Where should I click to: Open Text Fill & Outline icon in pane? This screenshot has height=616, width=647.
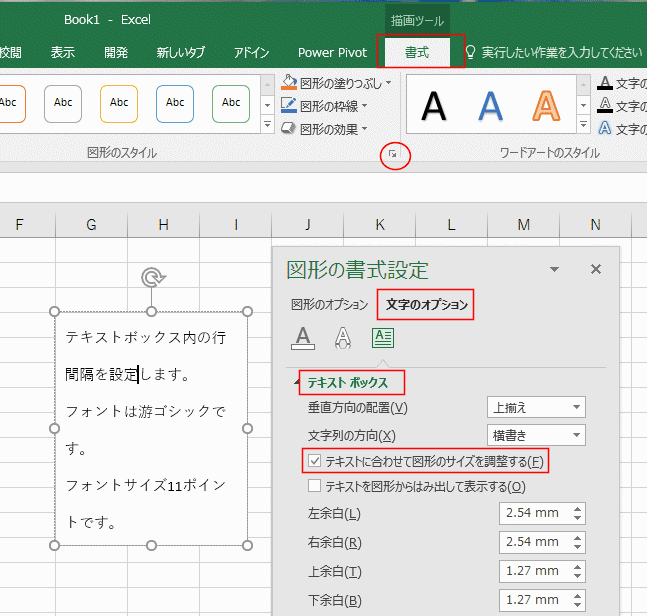tap(303, 338)
